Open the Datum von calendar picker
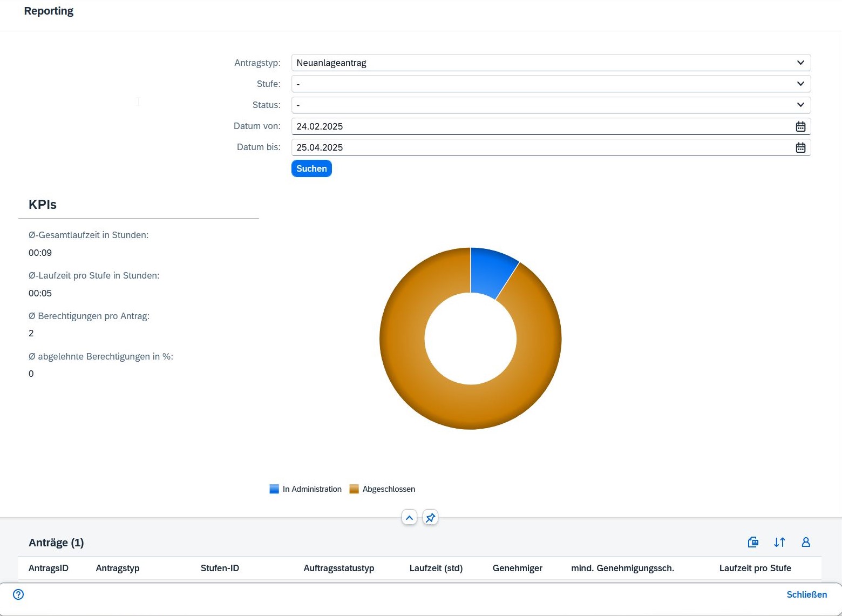 coord(800,126)
